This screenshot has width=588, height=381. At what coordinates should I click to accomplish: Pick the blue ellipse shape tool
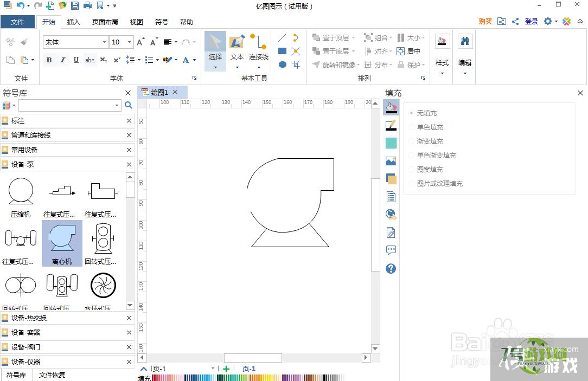tap(283, 64)
